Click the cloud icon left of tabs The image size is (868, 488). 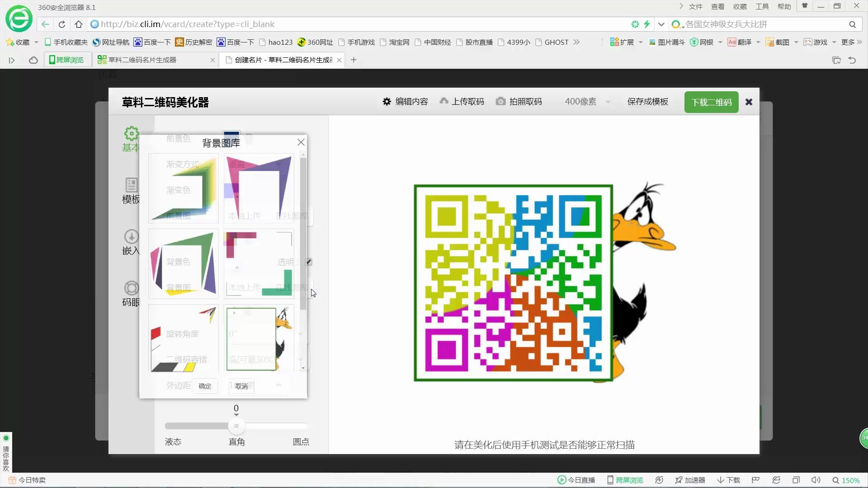point(33,60)
